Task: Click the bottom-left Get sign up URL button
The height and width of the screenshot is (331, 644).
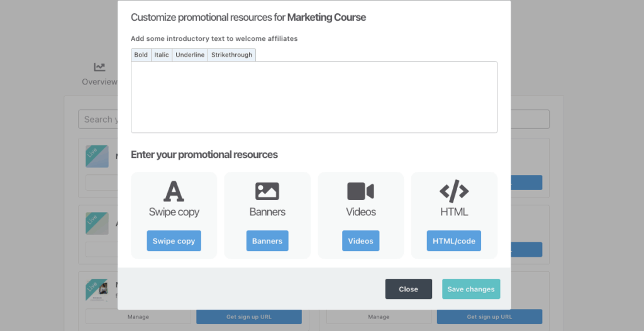Action: [x=249, y=317]
